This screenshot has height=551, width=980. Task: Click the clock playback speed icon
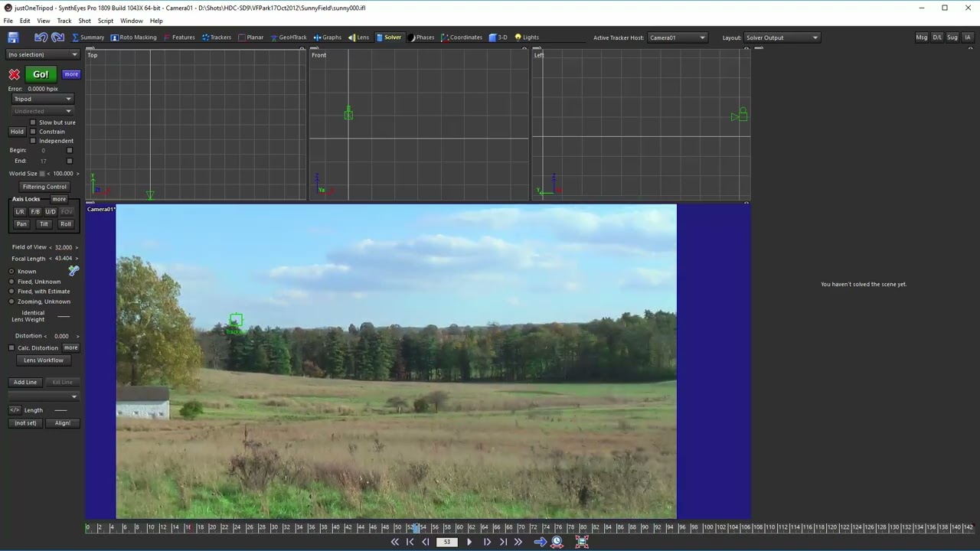point(557,542)
